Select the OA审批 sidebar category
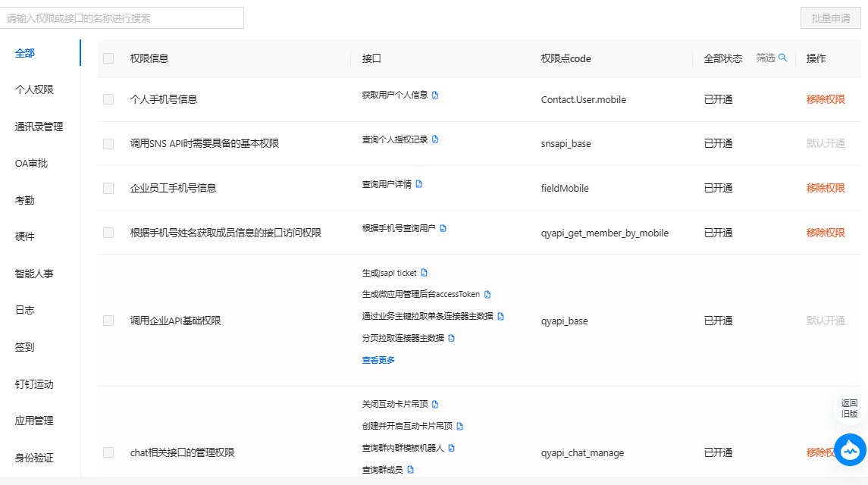868x485 pixels. tap(31, 163)
